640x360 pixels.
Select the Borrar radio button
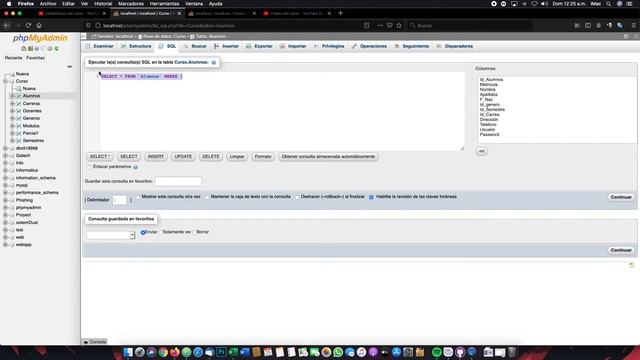coord(194,232)
